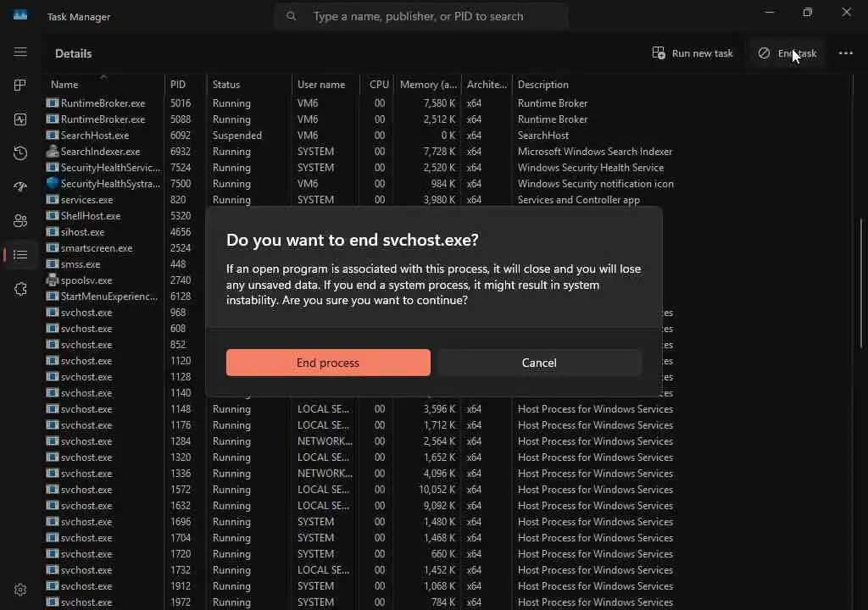
Task: Click the three-dots more options button
Action: [846, 53]
